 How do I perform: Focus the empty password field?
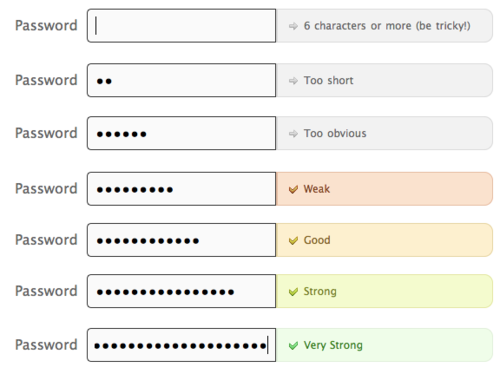tap(182, 26)
